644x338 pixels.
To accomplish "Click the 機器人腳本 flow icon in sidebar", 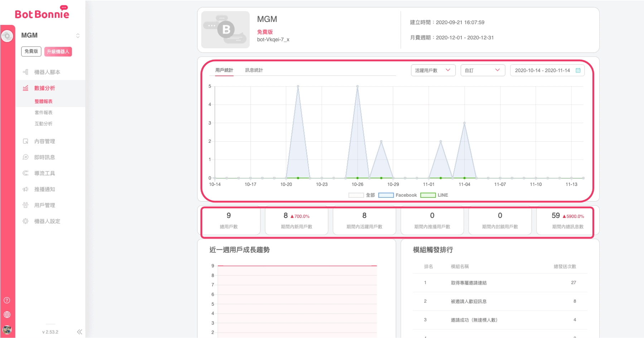I will (x=25, y=72).
